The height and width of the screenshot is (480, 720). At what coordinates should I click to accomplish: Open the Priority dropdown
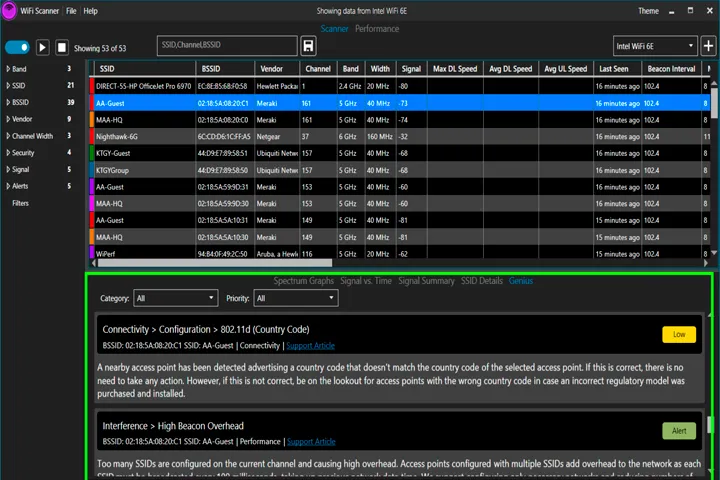pos(296,298)
